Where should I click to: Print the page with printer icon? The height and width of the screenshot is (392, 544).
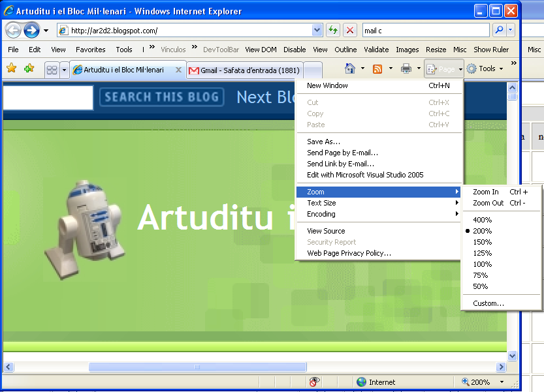[x=406, y=68]
